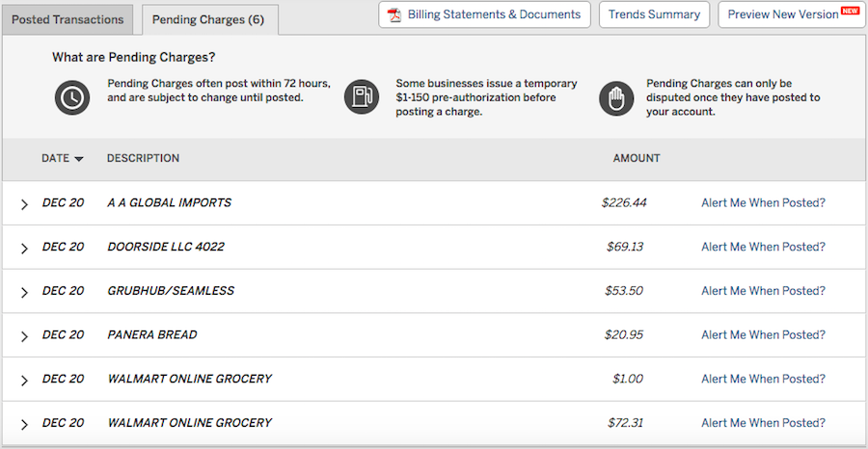Click DOORSIDE LLC 4022 description text
The width and height of the screenshot is (868, 449).
[166, 247]
